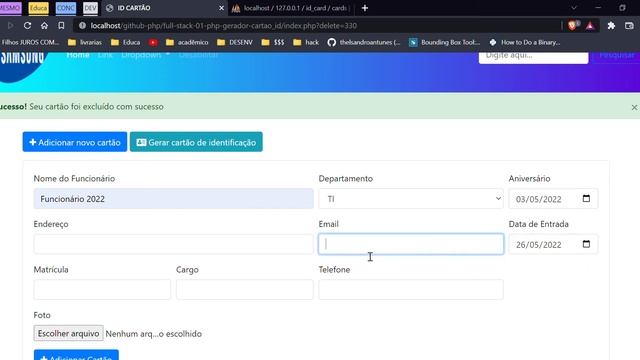View site information icon in address bar
Screen dimensions: 640x360
coord(82,26)
